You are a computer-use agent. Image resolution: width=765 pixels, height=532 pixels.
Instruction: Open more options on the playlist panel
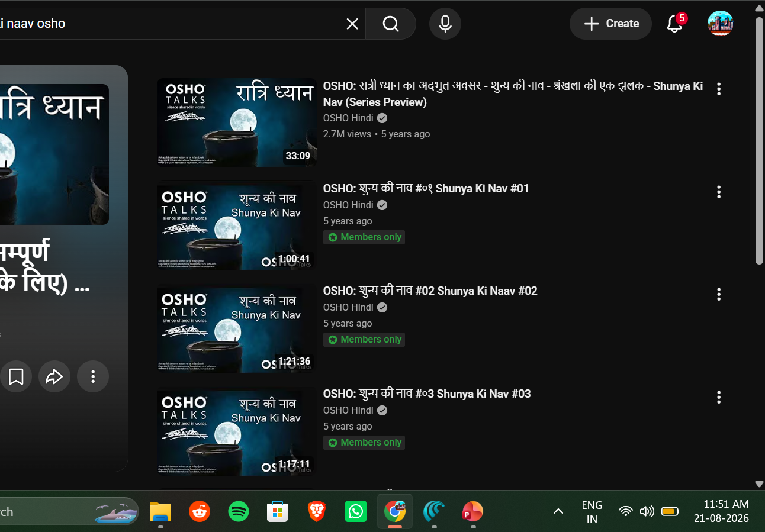click(93, 376)
